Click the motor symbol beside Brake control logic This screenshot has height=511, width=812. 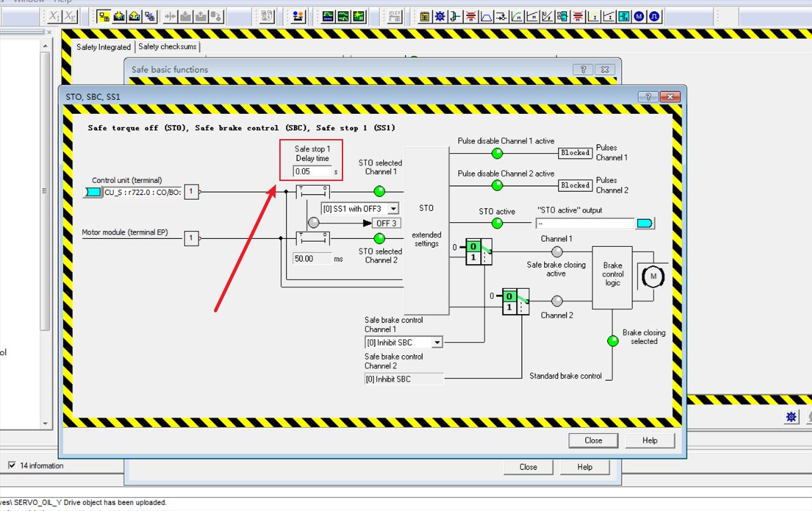[652, 274]
